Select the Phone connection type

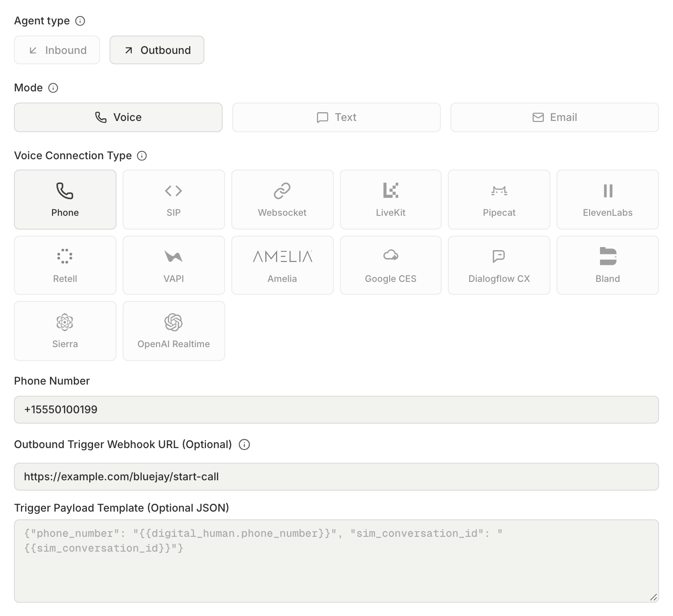point(65,200)
